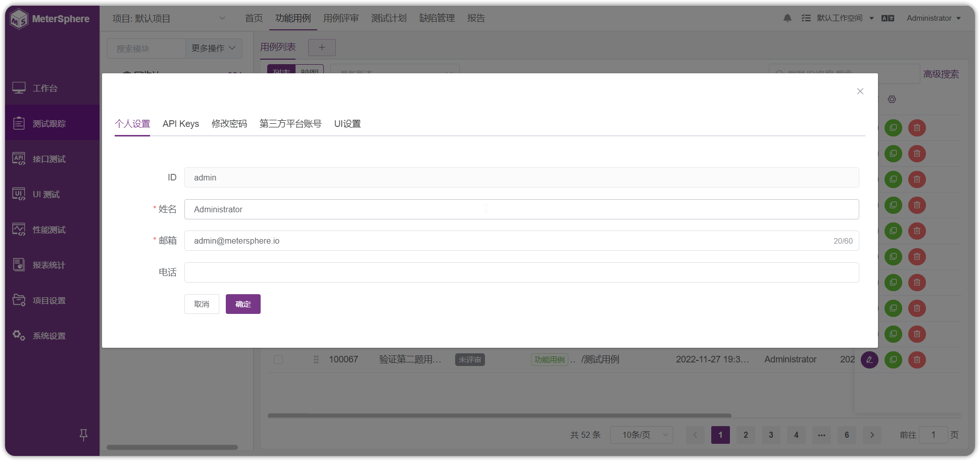Open 用例评审 in the top menu

341,18
